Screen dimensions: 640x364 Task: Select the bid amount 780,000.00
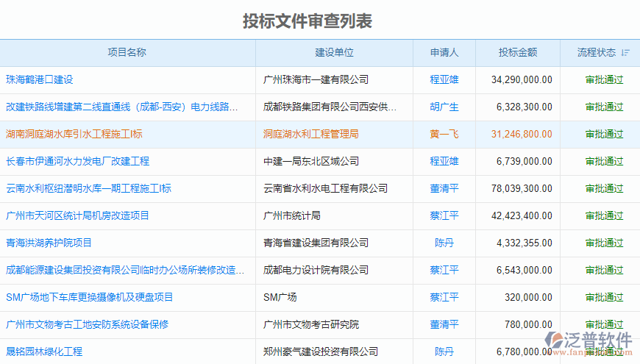click(528, 324)
